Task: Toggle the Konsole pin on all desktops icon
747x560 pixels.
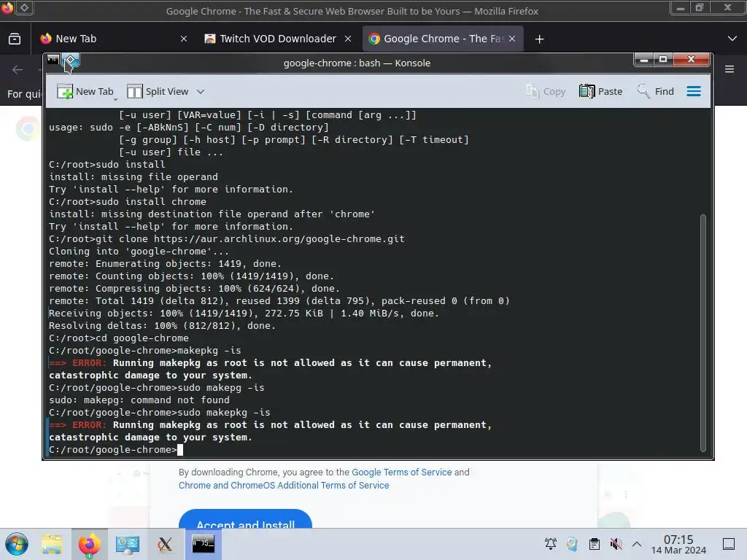Action: point(71,61)
